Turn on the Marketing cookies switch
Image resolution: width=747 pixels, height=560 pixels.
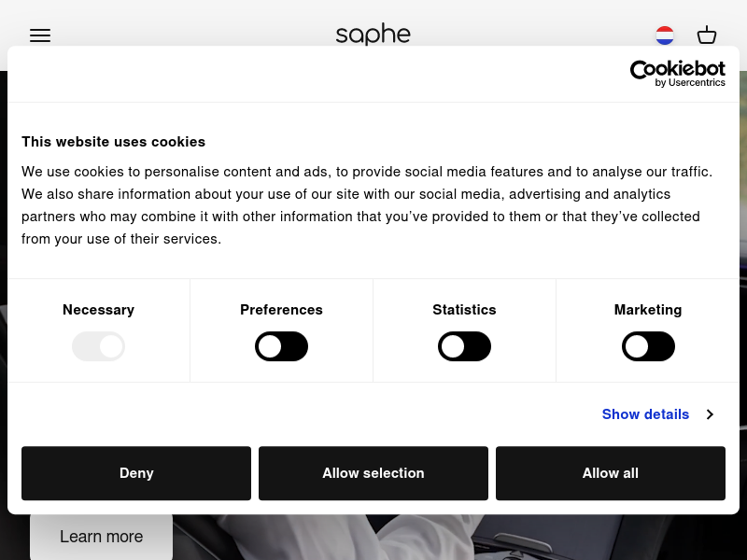click(648, 346)
